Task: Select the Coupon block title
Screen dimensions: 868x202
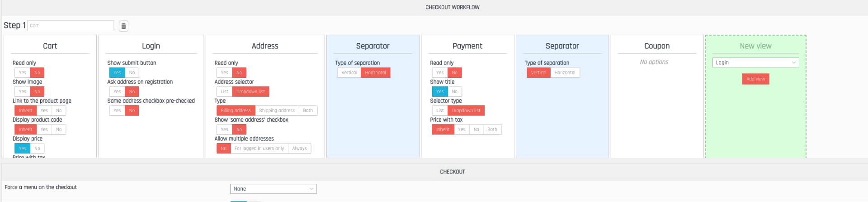Action: pos(657,46)
